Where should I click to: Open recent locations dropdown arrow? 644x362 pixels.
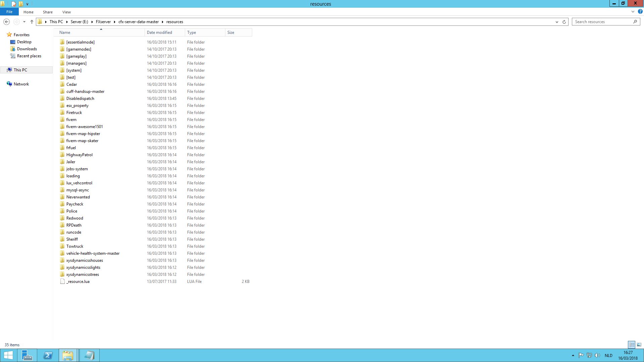24,22
